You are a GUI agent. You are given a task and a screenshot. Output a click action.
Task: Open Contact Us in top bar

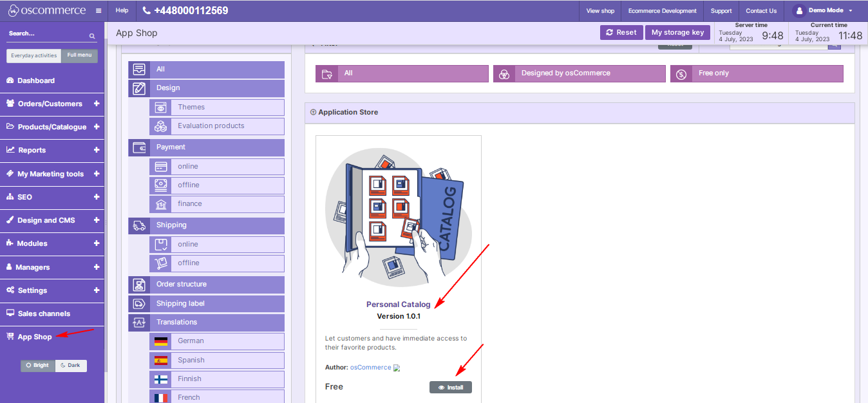(x=761, y=11)
